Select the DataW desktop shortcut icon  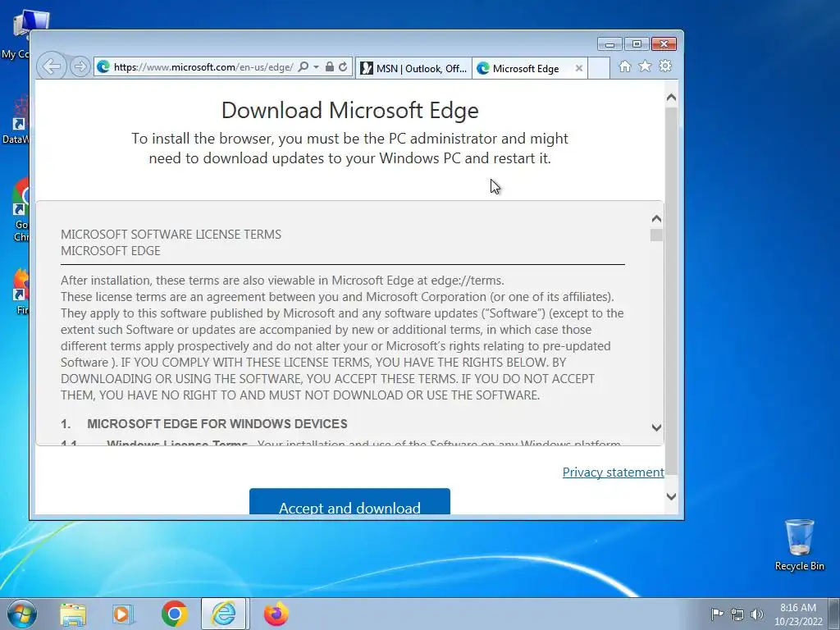click(x=15, y=121)
